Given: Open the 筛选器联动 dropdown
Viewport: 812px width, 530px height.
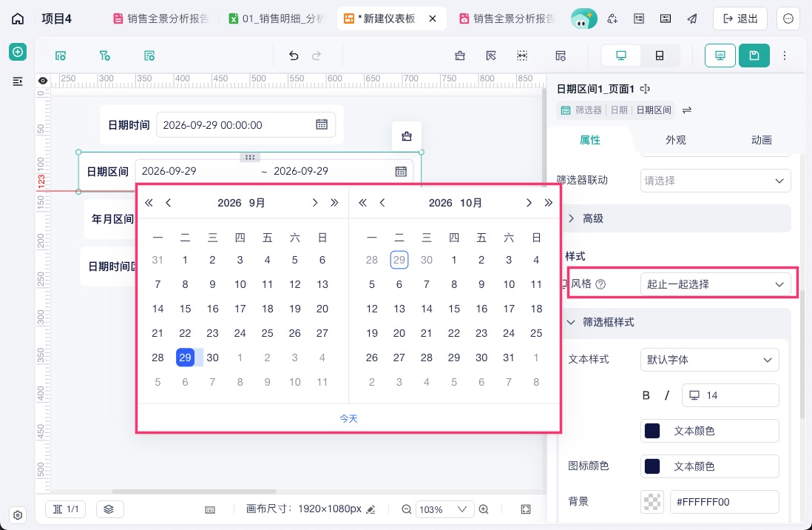Looking at the screenshot, I should click(715, 181).
